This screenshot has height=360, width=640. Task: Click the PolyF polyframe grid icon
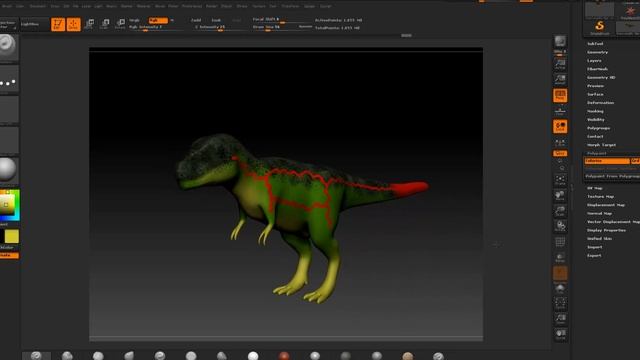click(x=560, y=242)
